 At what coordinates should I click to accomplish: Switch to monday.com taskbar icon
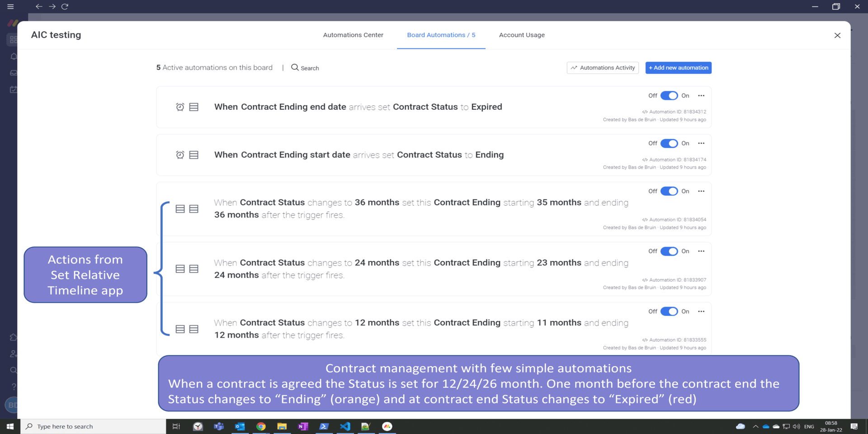pyautogui.click(x=387, y=426)
